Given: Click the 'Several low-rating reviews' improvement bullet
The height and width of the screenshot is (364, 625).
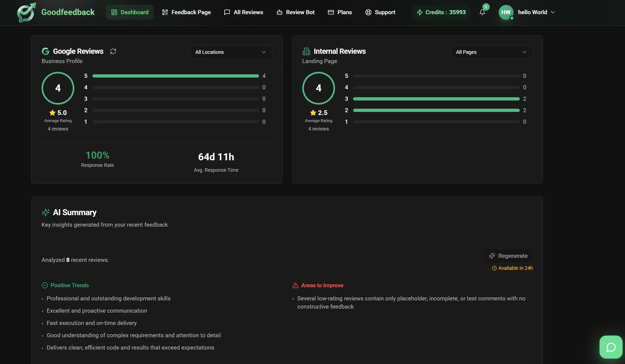Looking at the screenshot, I should tap(411, 303).
